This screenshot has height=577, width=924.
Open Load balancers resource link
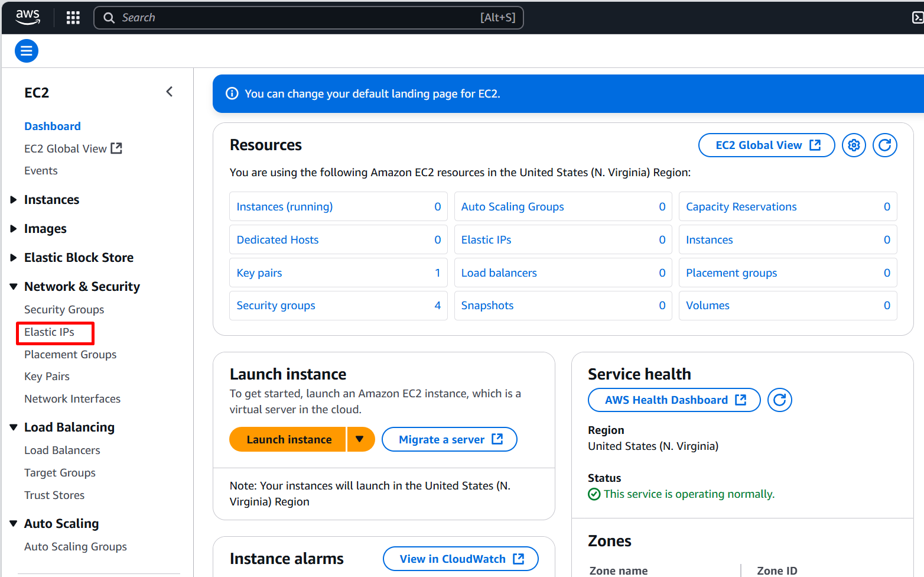(499, 273)
